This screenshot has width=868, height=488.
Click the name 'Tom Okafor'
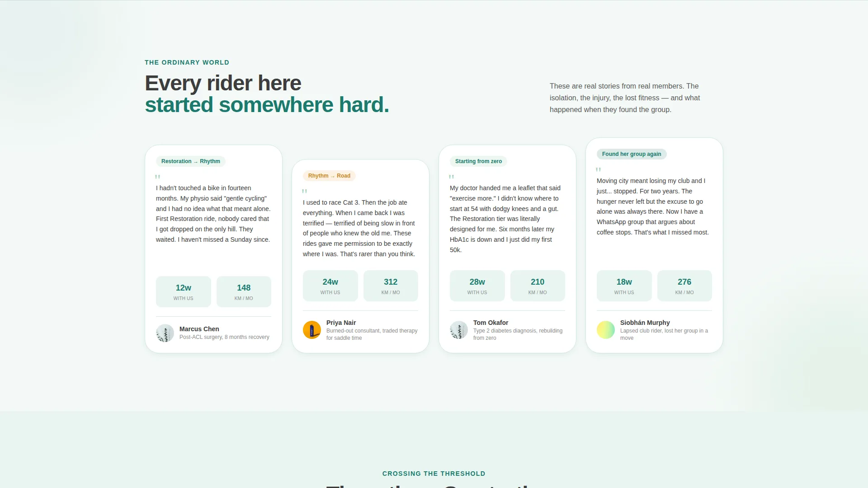(x=491, y=323)
